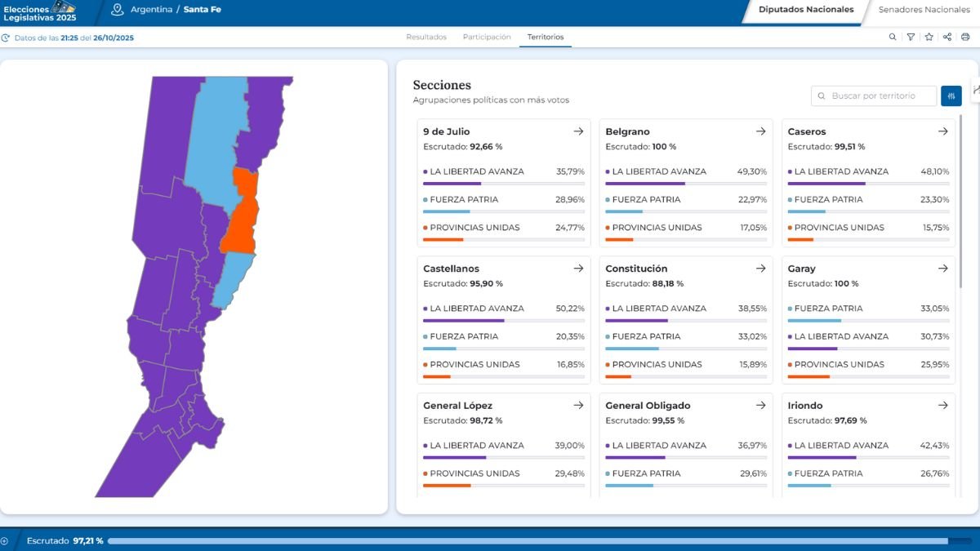Click the blue sliders settings button

(x=951, y=96)
